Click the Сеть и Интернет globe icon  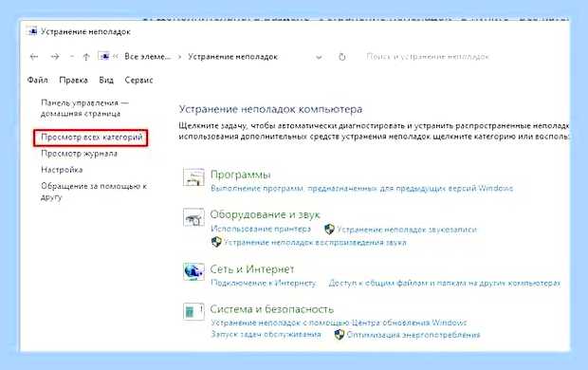click(193, 271)
